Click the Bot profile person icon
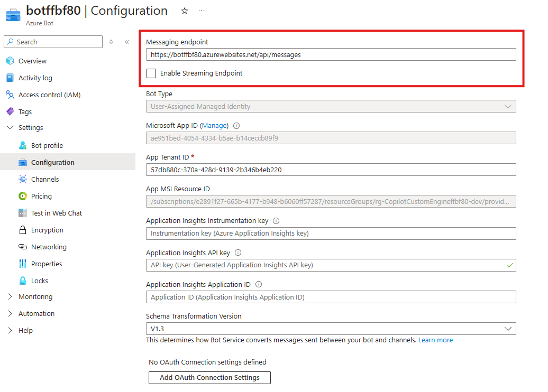Viewport: 548px width, 392px height. click(x=23, y=145)
